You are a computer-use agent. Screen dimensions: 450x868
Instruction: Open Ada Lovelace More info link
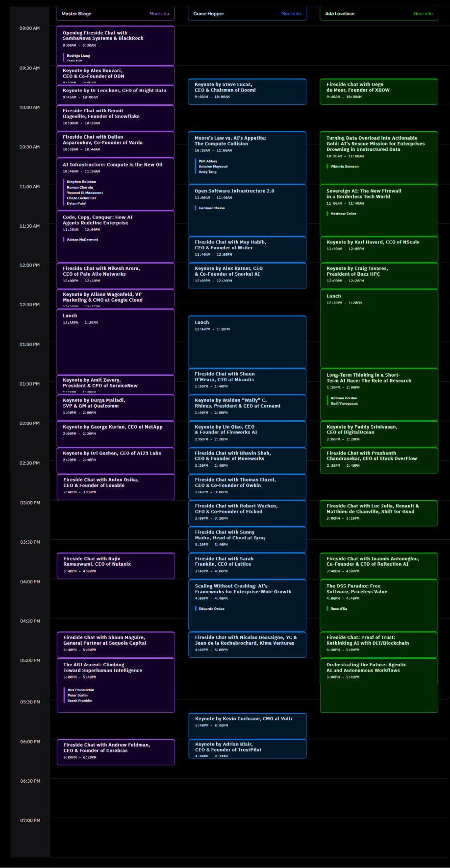pos(423,14)
